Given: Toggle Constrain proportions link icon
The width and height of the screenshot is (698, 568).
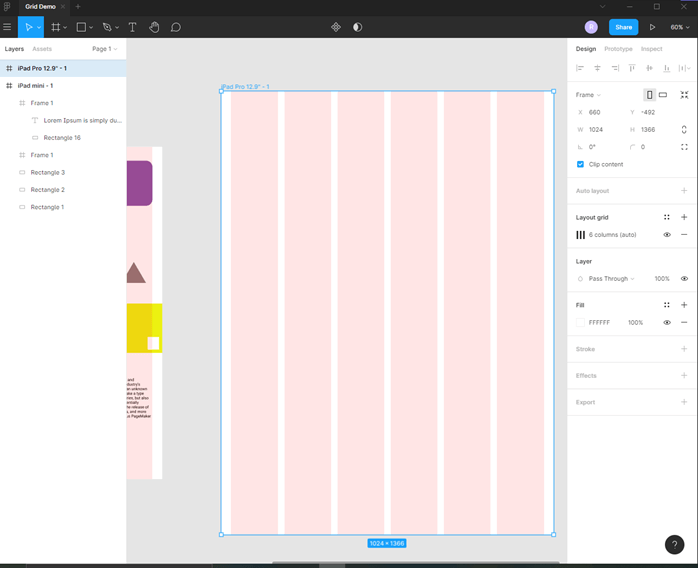Looking at the screenshot, I should pos(684,130).
